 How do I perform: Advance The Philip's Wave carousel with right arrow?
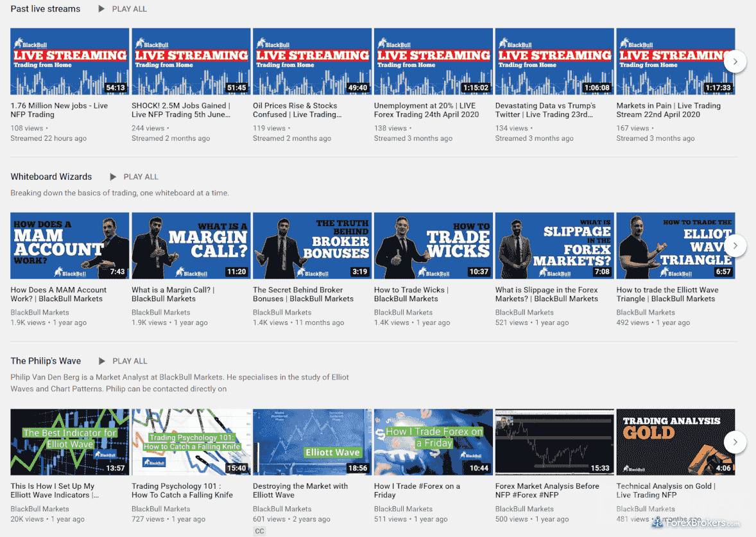[x=735, y=442]
